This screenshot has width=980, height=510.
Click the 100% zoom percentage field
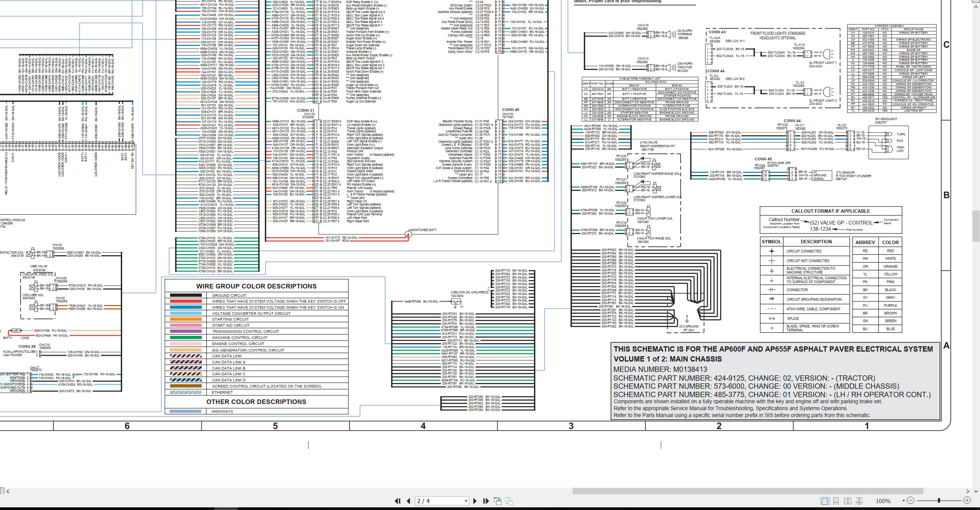(883, 501)
